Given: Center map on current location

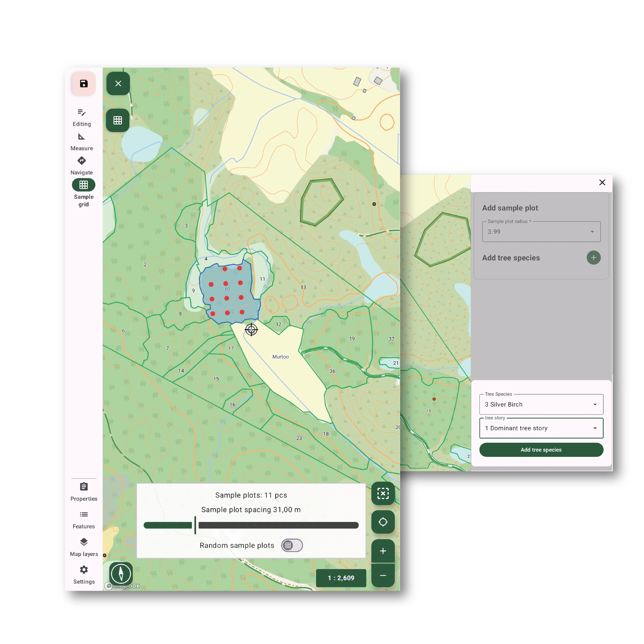Looking at the screenshot, I should click(x=383, y=522).
